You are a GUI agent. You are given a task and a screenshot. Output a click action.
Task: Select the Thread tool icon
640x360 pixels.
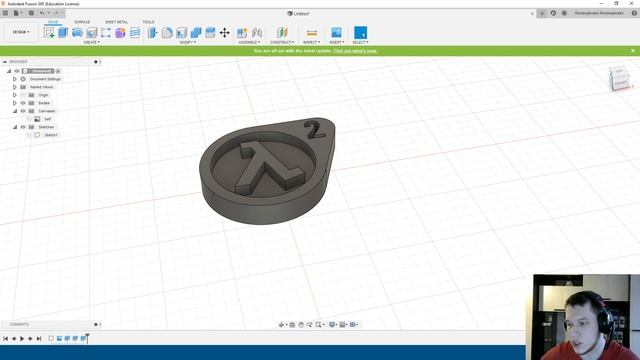click(135, 33)
